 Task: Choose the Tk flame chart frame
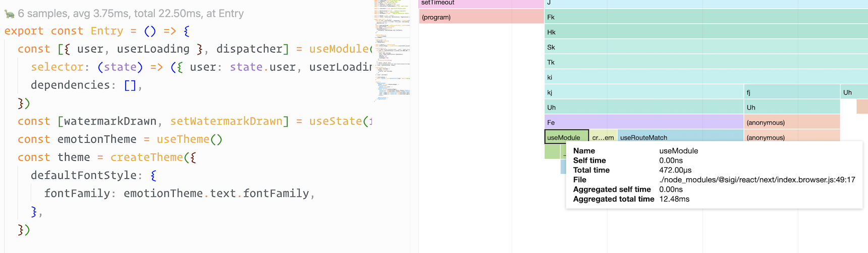706,62
